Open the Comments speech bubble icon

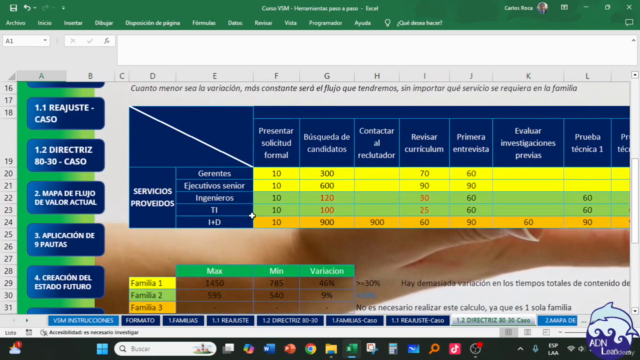click(x=629, y=23)
